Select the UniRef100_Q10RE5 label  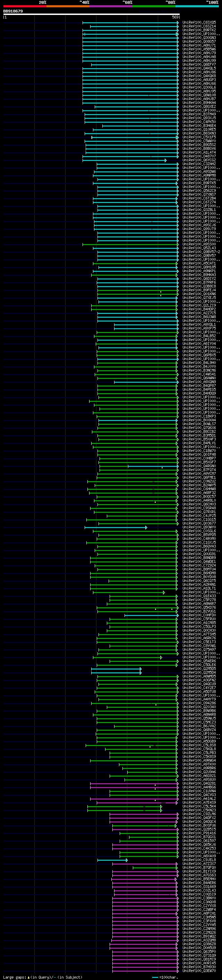pyautogui.click(x=199, y=129)
